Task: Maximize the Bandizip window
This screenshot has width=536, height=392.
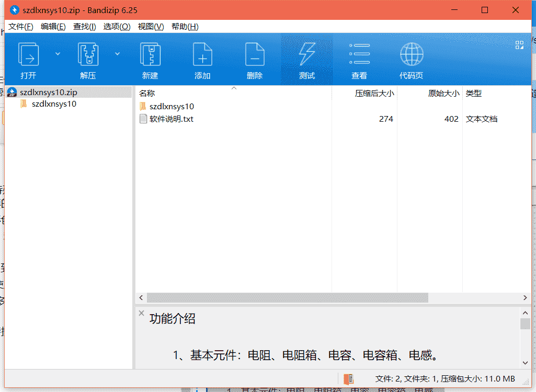Action: (485, 10)
